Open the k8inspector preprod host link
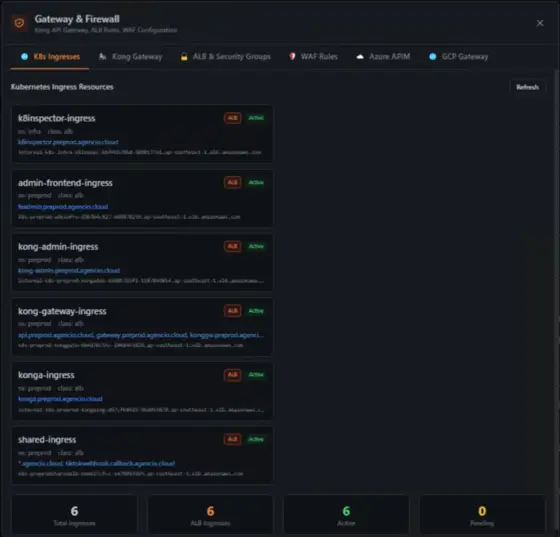This screenshot has height=537, width=560. [68, 142]
